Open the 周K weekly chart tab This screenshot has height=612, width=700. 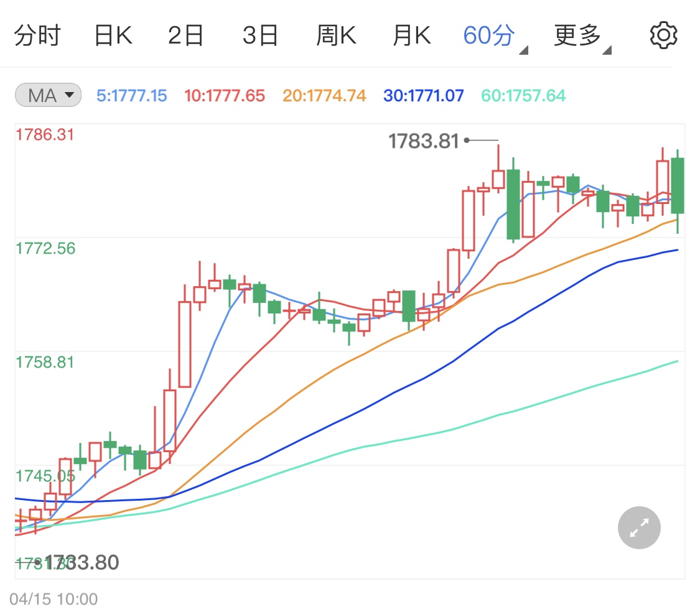point(336,35)
